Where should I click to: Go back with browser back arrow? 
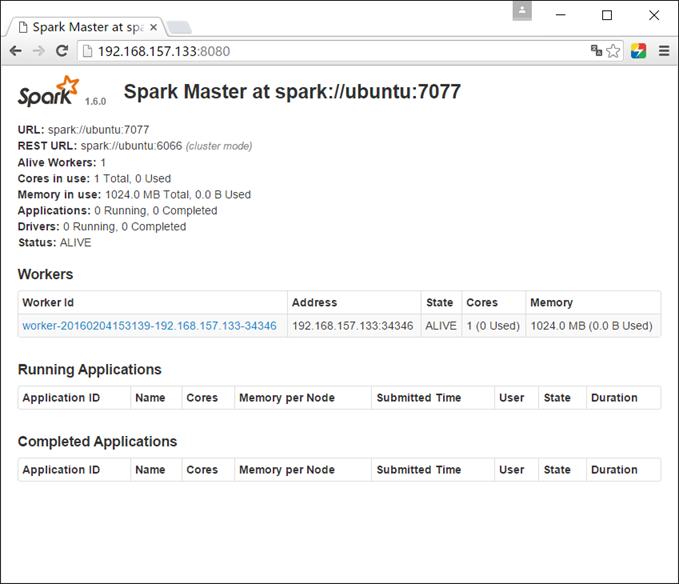point(16,51)
